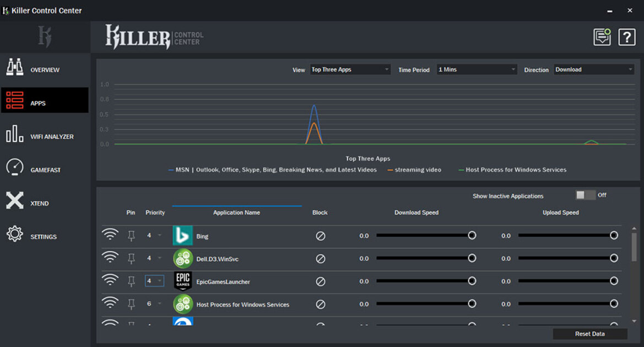The image size is (644, 347).
Task: Click the Bing application icon
Action: coord(183,236)
